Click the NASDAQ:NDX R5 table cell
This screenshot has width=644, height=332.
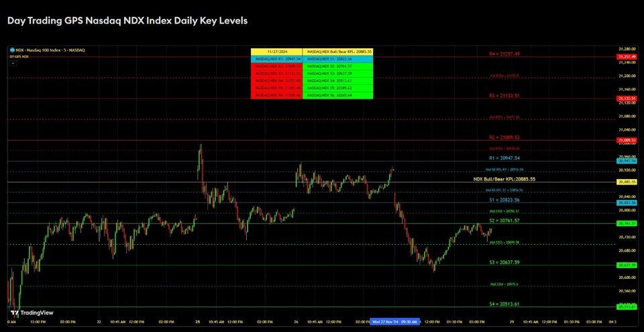tap(276, 88)
